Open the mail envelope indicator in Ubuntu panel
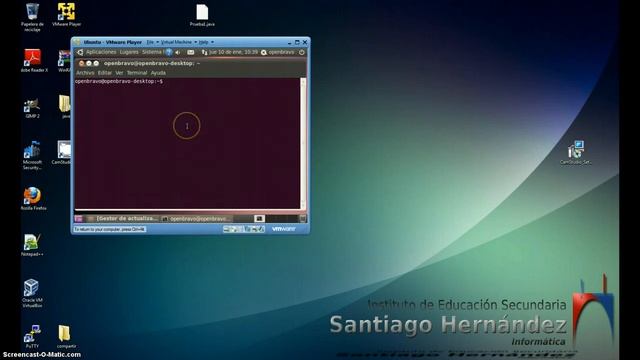 (191, 52)
